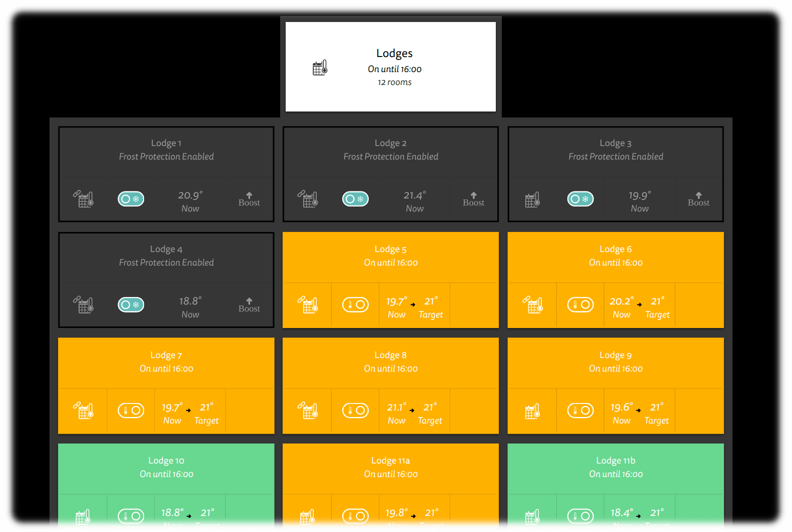Open Lodge 3 schedule thermometer icon
Viewport: 792px width, 532px height.
coord(532,199)
